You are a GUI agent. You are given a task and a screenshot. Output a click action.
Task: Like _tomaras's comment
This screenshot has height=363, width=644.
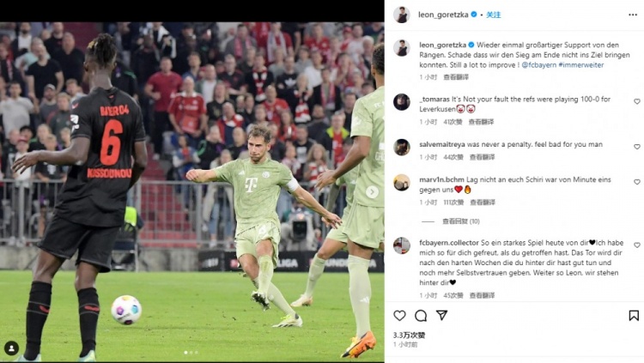(636, 101)
